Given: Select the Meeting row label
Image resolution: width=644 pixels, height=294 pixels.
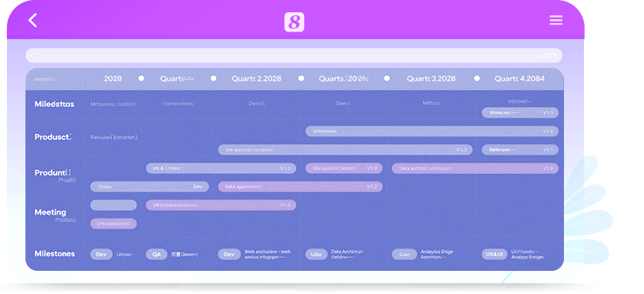Looking at the screenshot, I should tap(50, 212).
